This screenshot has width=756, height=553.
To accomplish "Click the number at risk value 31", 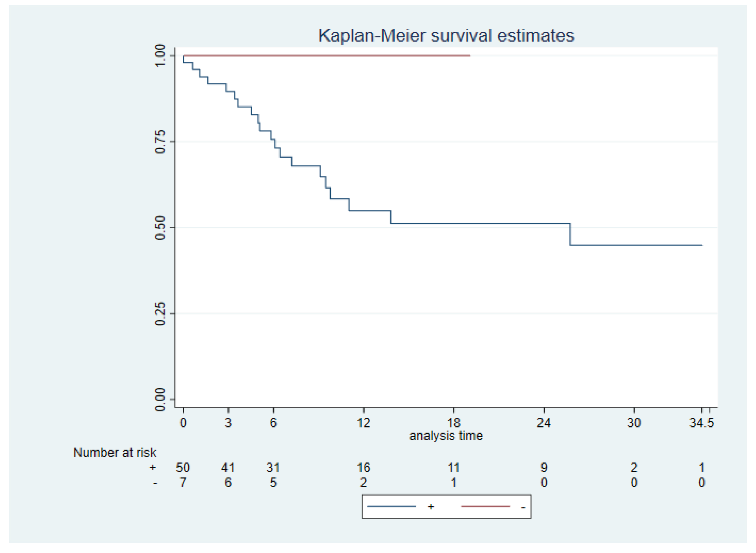I will (x=273, y=467).
